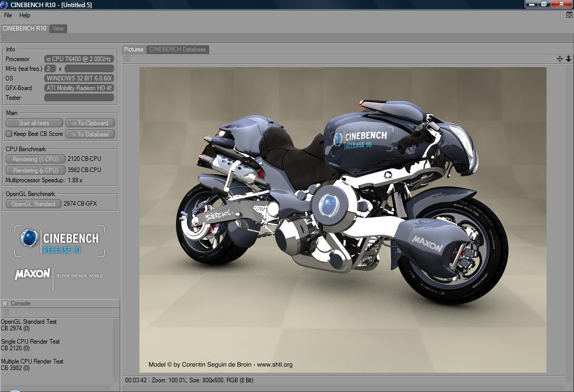Open the Help menu
Screen dimensions: 574x392
point(24,15)
